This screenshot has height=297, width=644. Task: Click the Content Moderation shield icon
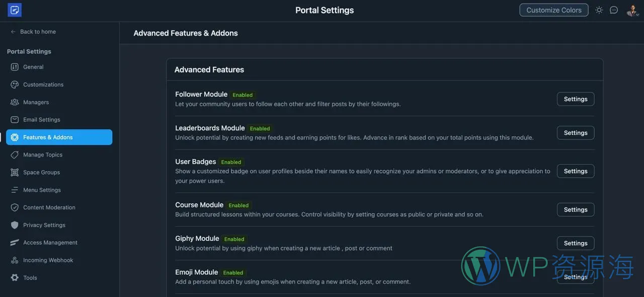point(15,207)
